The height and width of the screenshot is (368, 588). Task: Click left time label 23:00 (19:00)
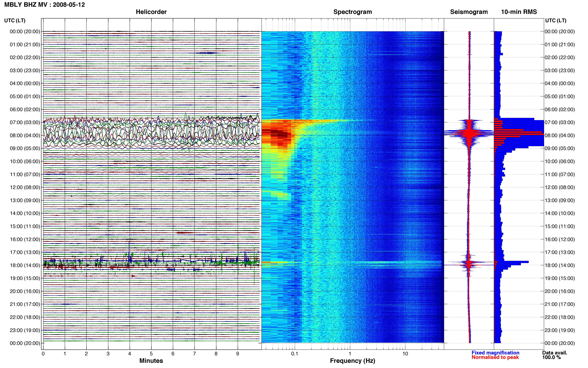tap(25, 330)
